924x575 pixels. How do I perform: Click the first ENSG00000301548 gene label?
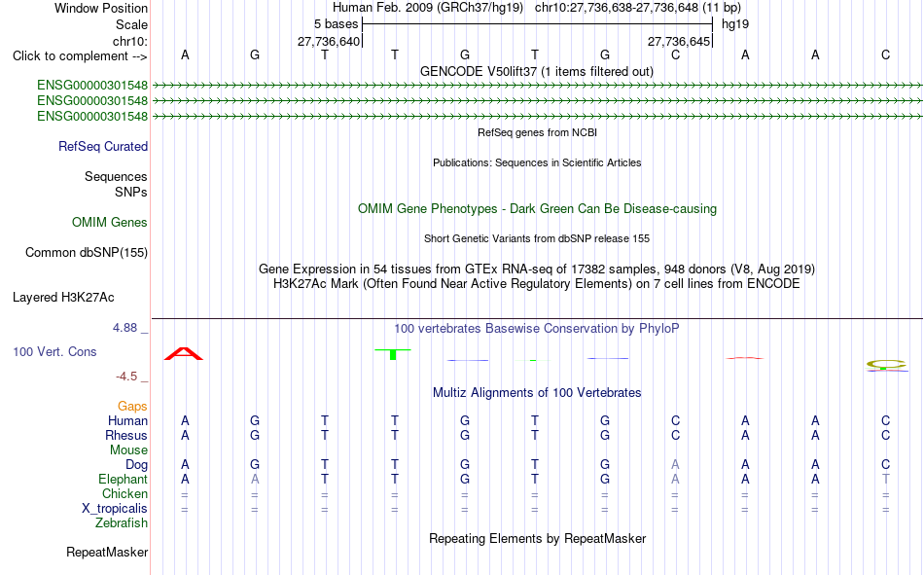92,86
